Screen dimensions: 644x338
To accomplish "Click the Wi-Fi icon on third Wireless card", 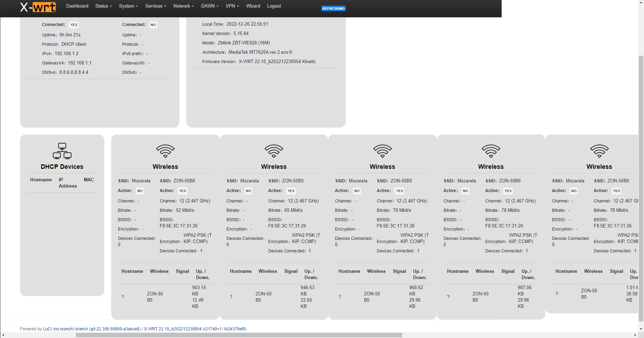I will coord(382,151).
